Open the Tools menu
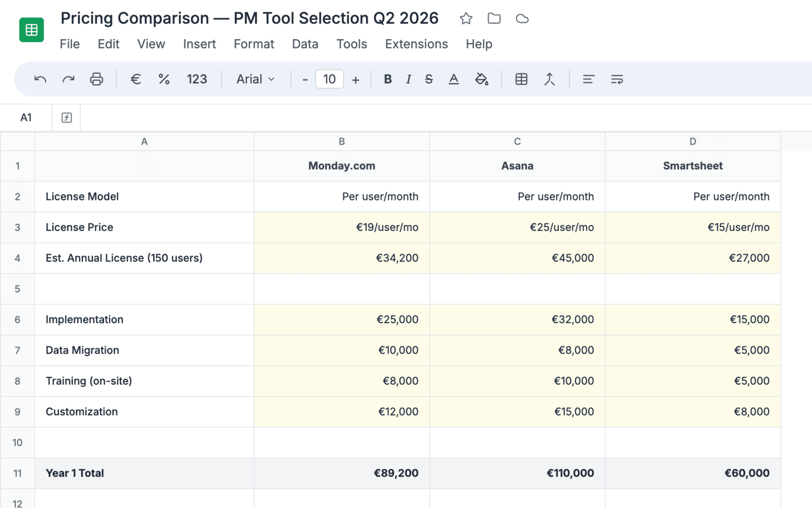The width and height of the screenshot is (812, 508). click(352, 44)
